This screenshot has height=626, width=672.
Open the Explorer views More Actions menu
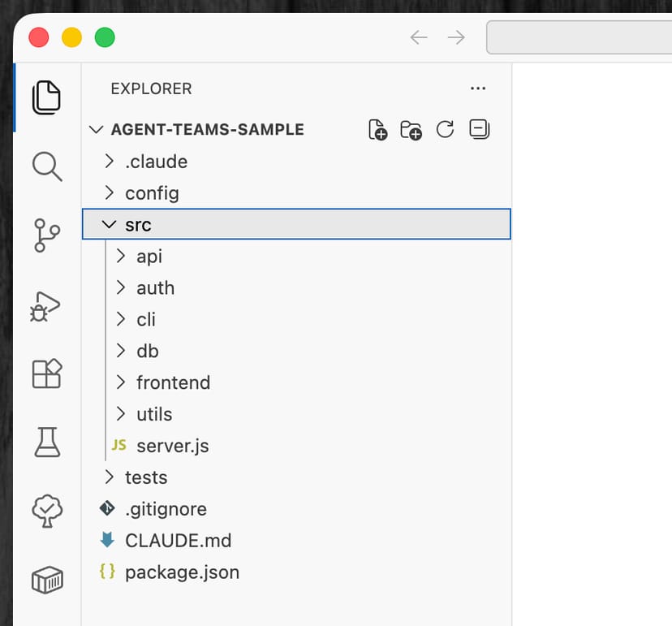coord(478,89)
